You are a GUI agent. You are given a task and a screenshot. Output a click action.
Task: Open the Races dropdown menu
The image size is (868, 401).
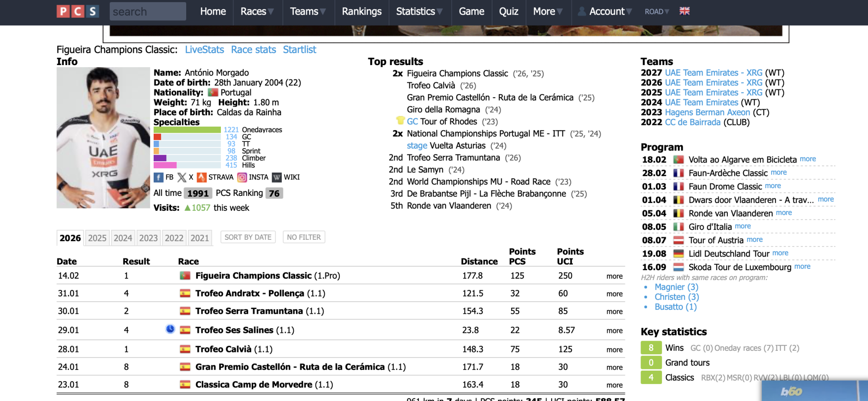tap(256, 12)
